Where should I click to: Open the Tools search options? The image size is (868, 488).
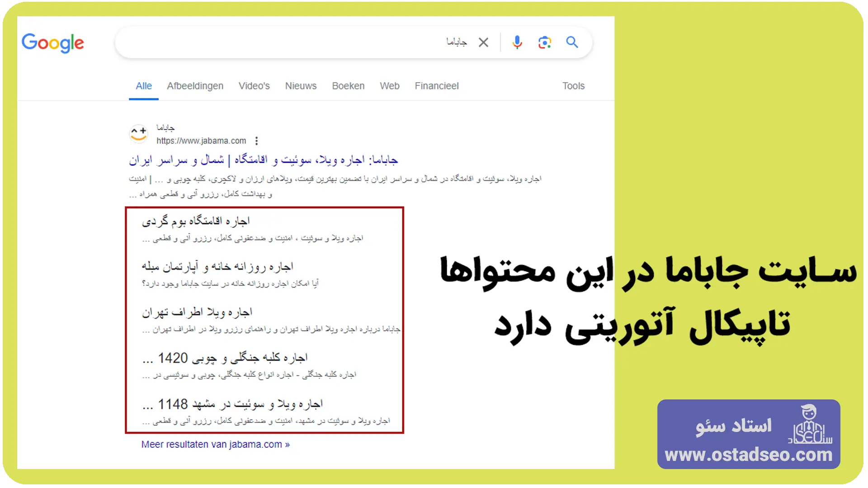pos(573,86)
